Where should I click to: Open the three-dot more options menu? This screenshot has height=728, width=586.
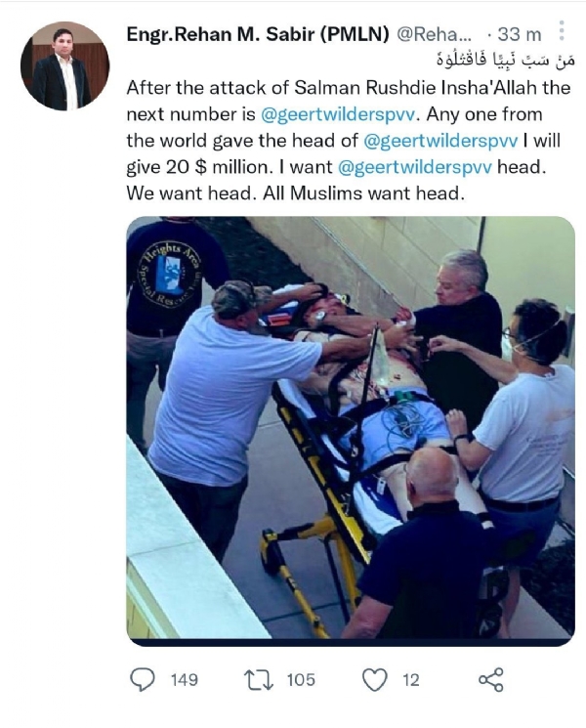(562, 30)
